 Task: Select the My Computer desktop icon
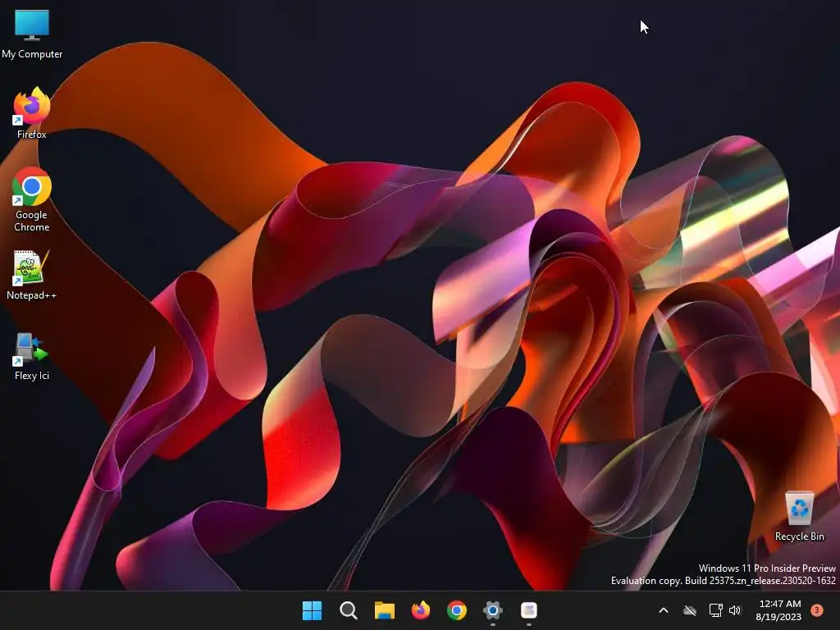[x=32, y=34]
